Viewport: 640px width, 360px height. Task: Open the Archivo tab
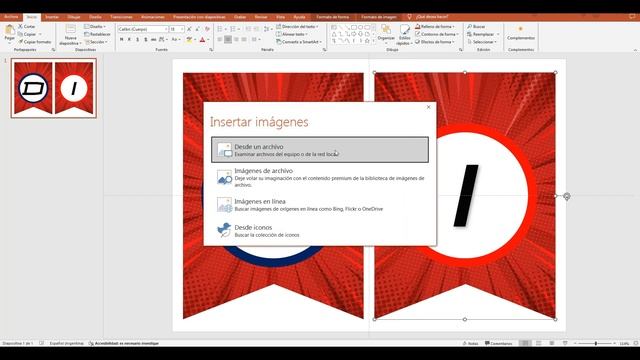(x=11, y=17)
